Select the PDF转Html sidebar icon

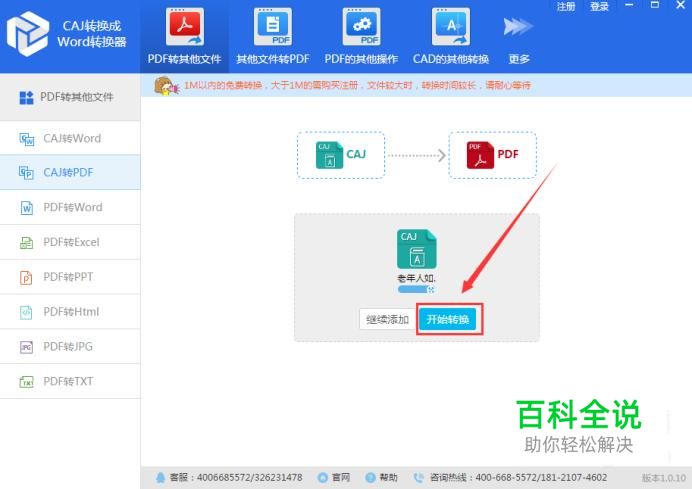click(26, 312)
